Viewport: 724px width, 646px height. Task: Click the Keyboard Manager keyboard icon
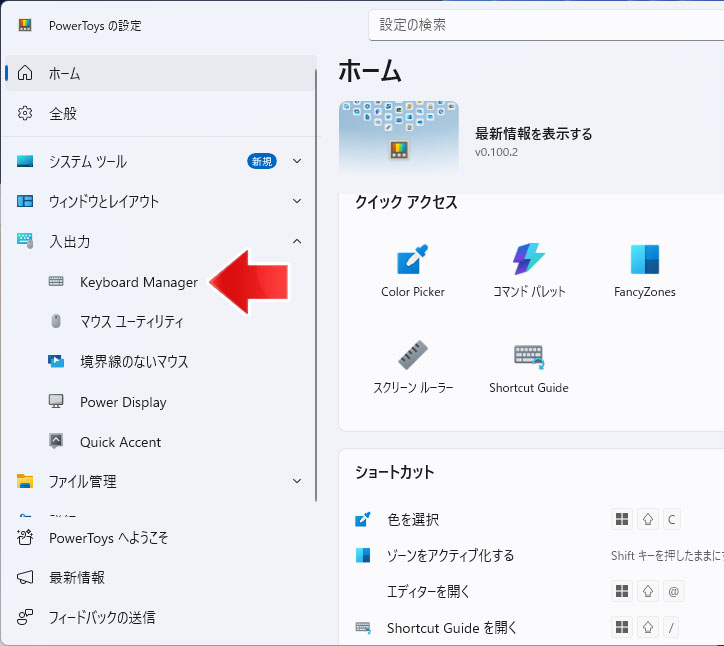pyautogui.click(x=56, y=281)
